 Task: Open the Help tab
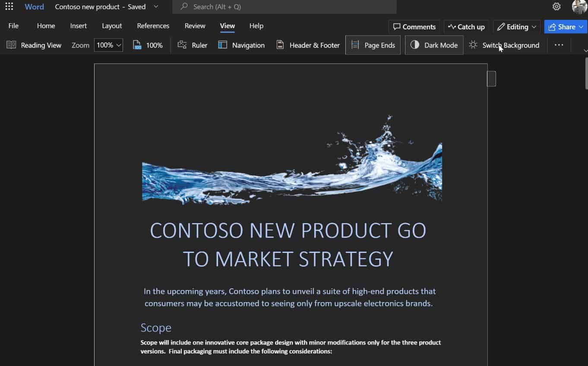(x=256, y=26)
